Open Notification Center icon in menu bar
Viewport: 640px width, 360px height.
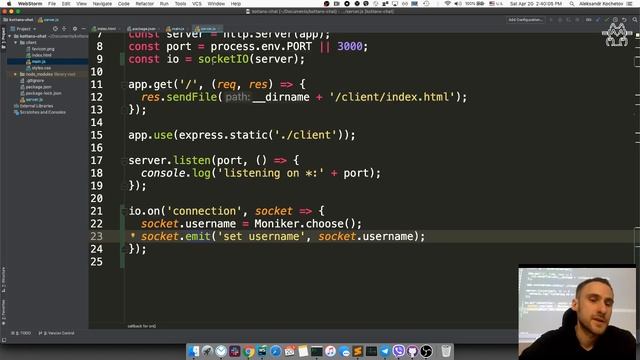tap(629, 4)
